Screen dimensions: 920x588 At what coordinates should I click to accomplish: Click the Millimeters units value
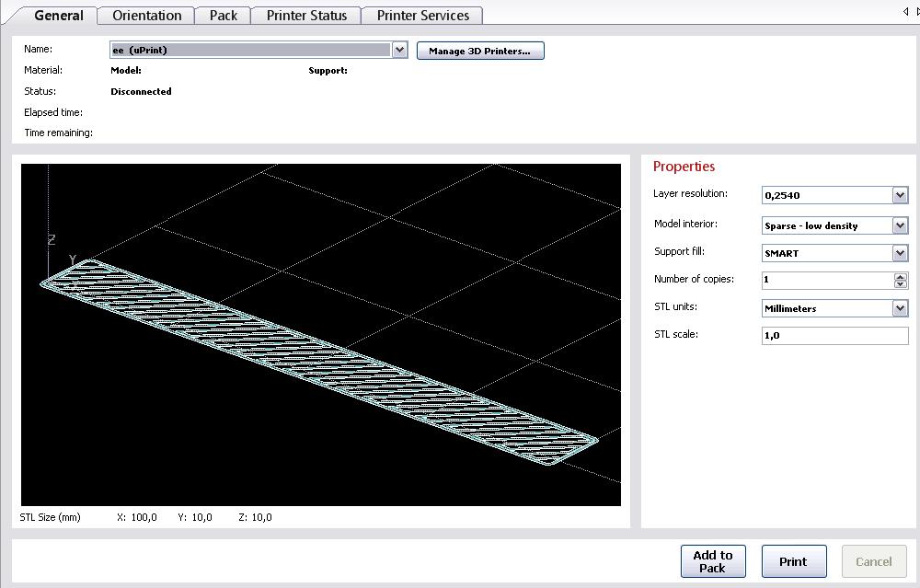coord(790,308)
